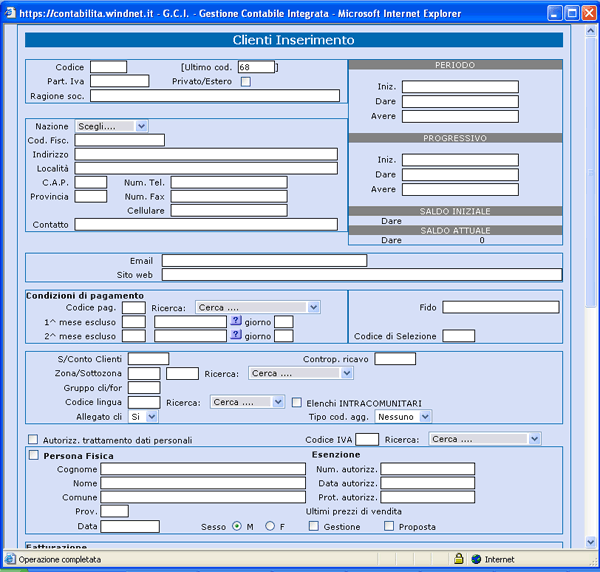This screenshot has height=572, width=600.
Task: Click the vertical scrollbar down arrow
Action: click(591, 542)
